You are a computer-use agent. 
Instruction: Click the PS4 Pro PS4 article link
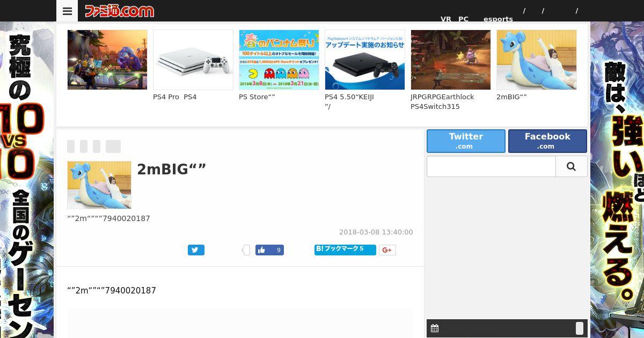(x=175, y=97)
